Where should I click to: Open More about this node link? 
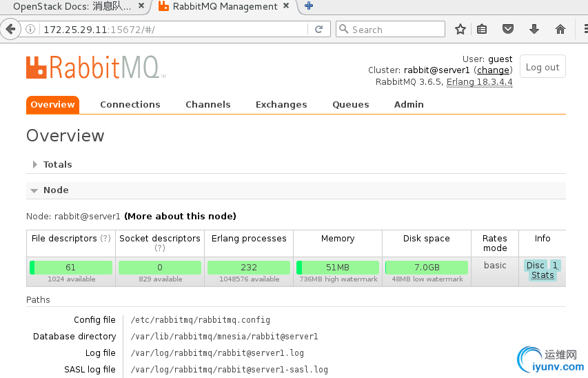[180, 216]
